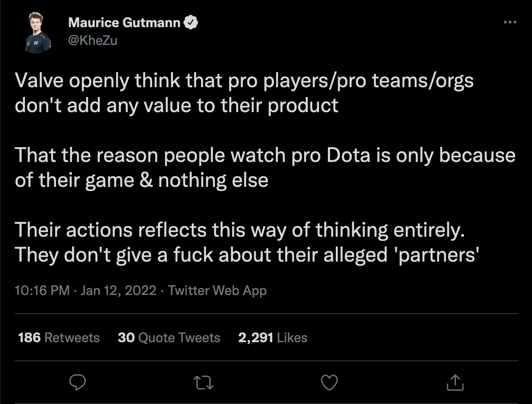Visit the @KheZu handle link
This screenshot has height=404, width=532.
pos(93,40)
